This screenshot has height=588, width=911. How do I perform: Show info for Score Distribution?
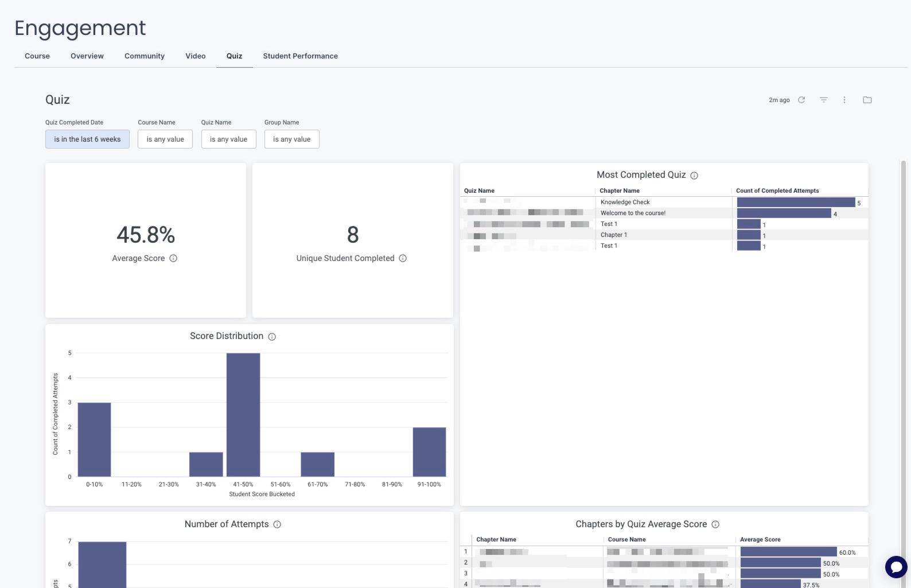click(x=272, y=337)
